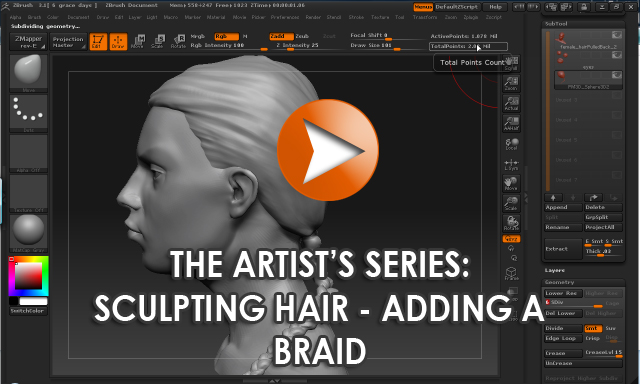Click the Help button
The image size is (640, 384).
(495, 7)
